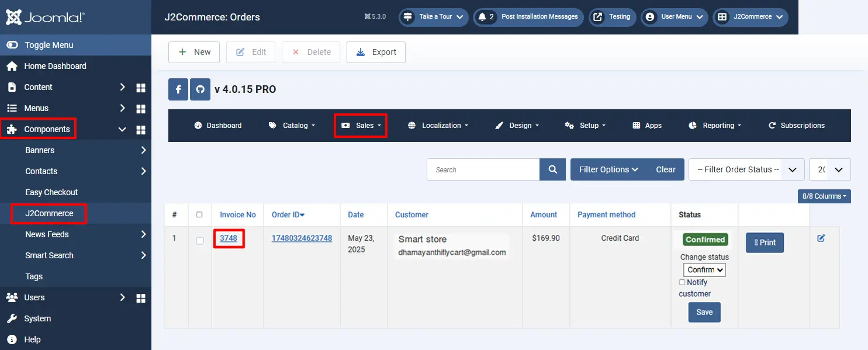Click the Clear filter button
Viewport: 868px width, 350px height.
point(666,169)
